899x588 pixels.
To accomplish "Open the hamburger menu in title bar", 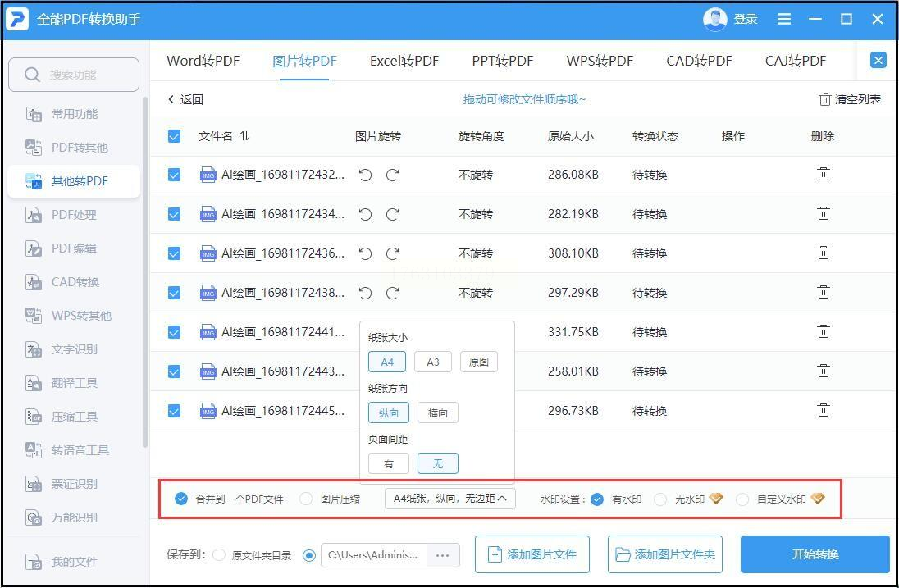I will 784,20.
